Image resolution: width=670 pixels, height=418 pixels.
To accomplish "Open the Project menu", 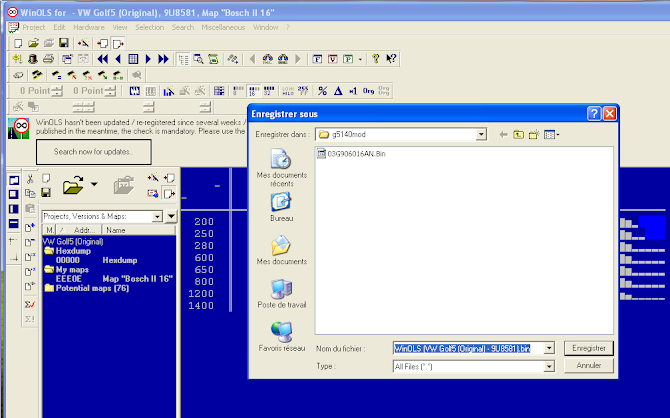I will (34, 27).
